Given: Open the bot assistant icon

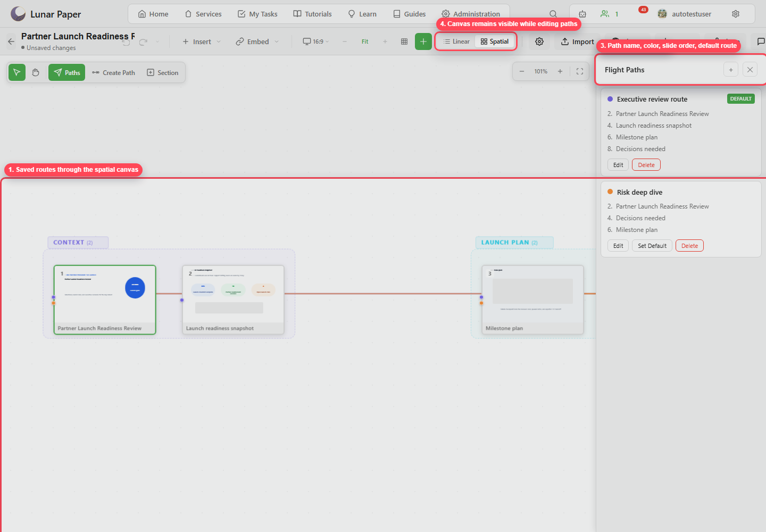Looking at the screenshot, I should (582, 14).
